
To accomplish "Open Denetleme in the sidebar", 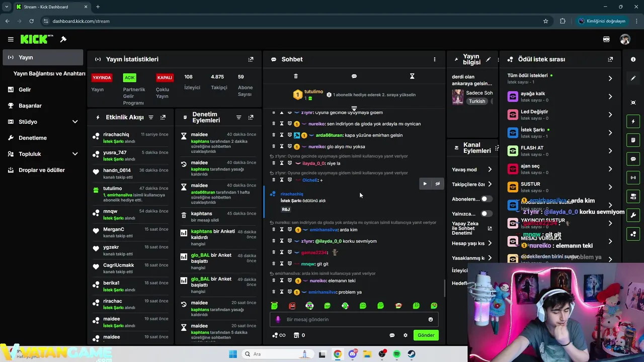I will point(33,138).
